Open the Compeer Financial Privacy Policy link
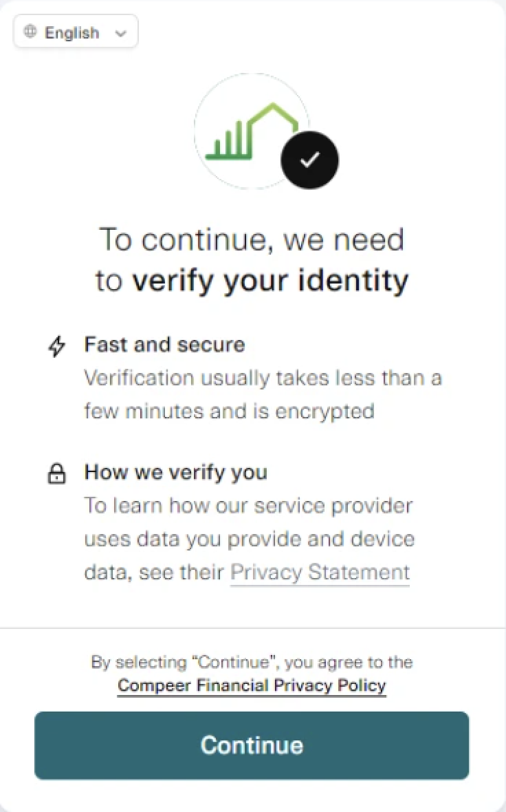The image size is (506, 812). click(252, 685)
